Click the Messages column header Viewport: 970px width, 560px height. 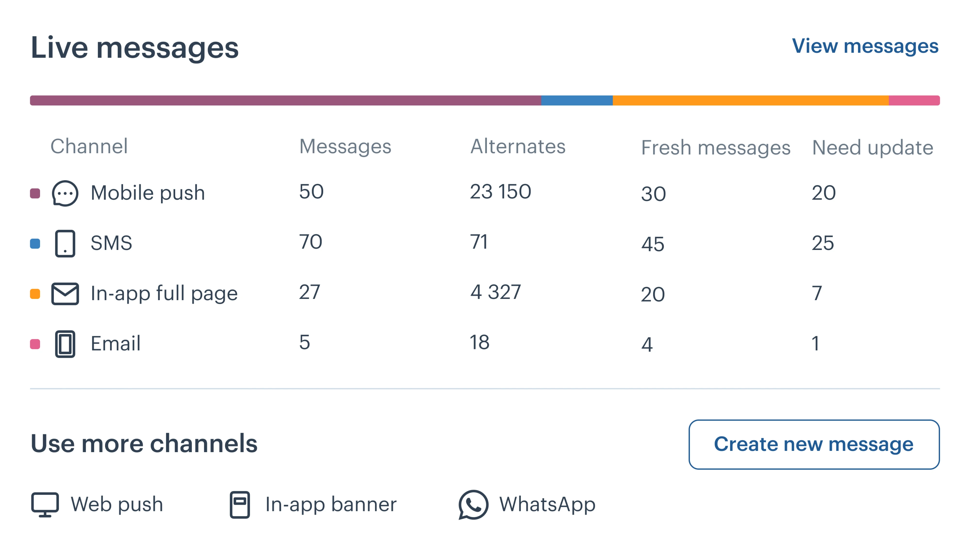(345, 146)
